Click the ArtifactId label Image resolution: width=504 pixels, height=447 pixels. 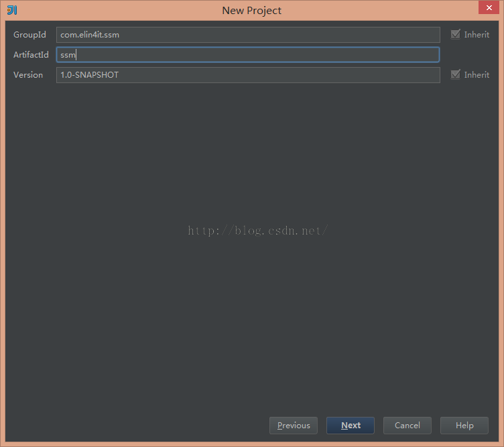31,55
